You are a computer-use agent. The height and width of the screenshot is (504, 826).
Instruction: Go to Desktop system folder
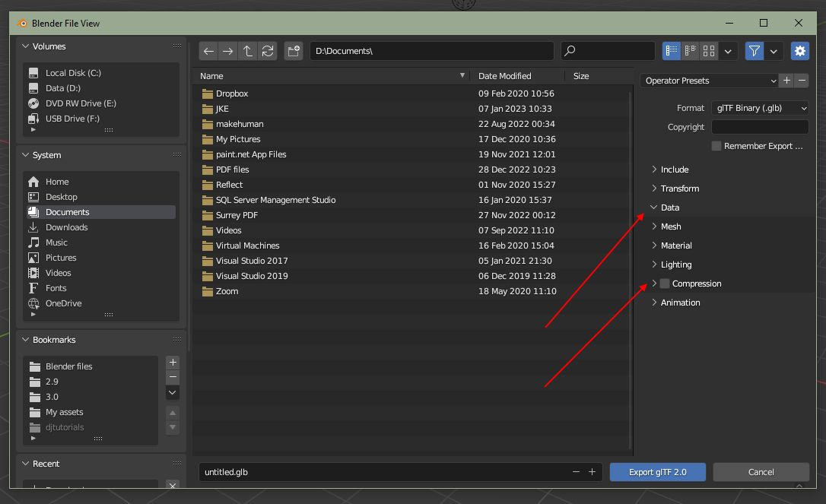click(x=100, y=197)
